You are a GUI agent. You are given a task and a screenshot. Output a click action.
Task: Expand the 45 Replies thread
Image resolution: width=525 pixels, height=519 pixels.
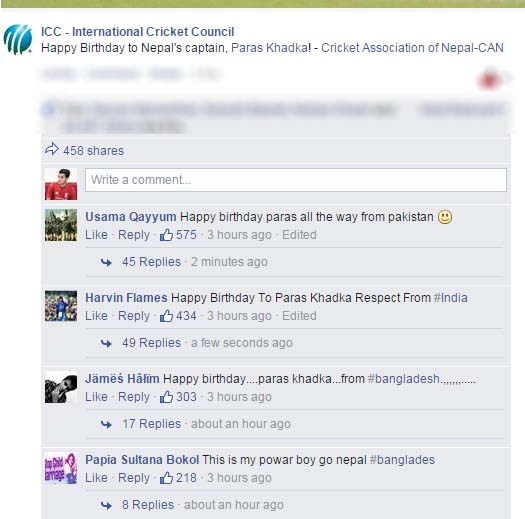tap(151, 262)
